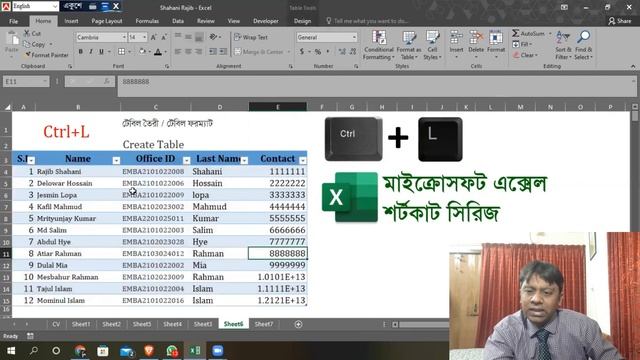Open the Cambria font name dropdown

pyautogui.click(x=124, y=37)
